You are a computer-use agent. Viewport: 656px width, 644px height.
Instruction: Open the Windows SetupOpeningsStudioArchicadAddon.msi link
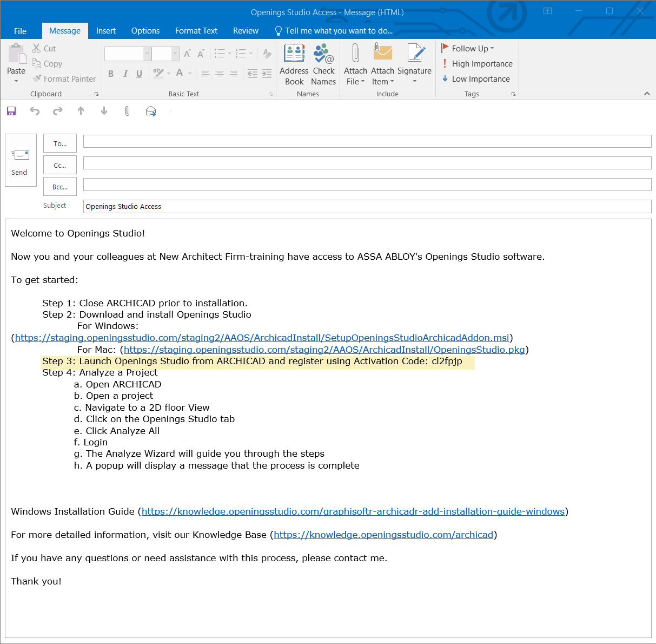[x=262, y=338]
